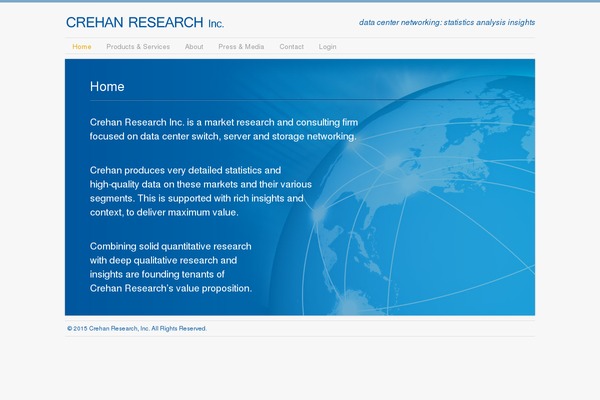Click the 'Home' banner heading
The width and height of the screenshot is (600, 400).
(x=107, y=87)
